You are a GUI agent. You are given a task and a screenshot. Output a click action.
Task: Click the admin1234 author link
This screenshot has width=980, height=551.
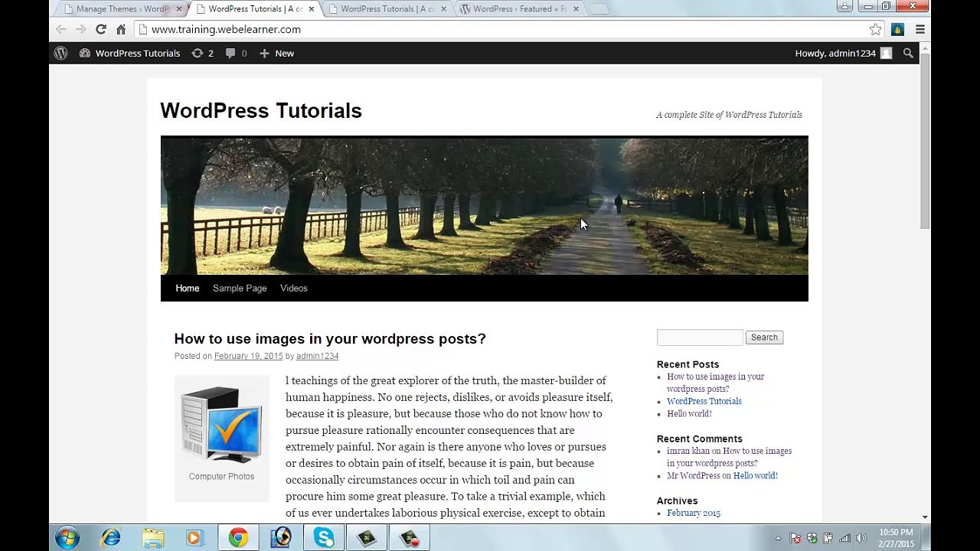317,356
